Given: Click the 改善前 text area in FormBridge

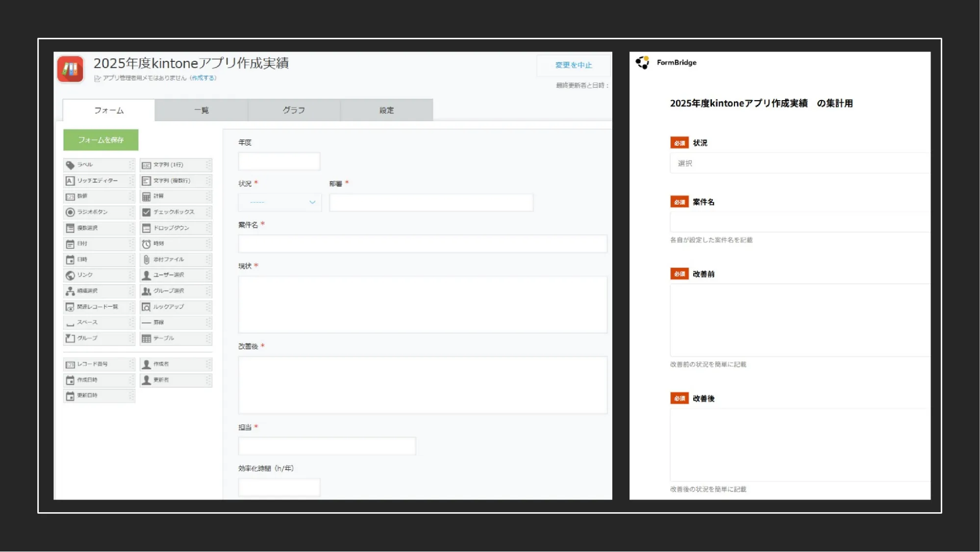Looking at the screenshot, I should point(800,320).
